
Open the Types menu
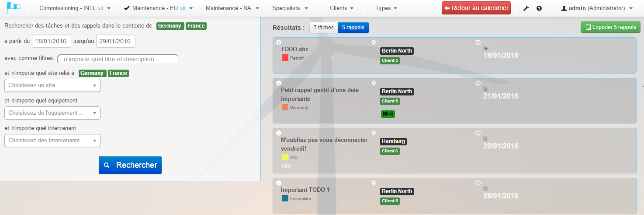pos(386,8)
